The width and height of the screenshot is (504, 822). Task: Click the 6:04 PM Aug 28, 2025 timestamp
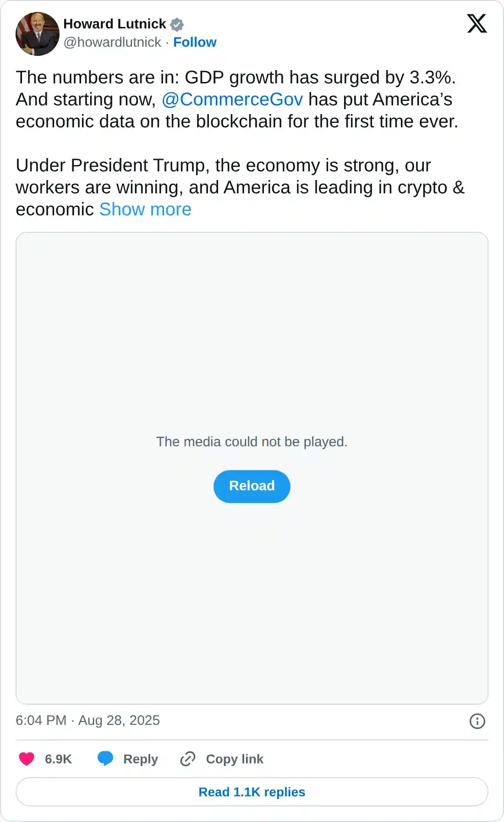[88, 720]
